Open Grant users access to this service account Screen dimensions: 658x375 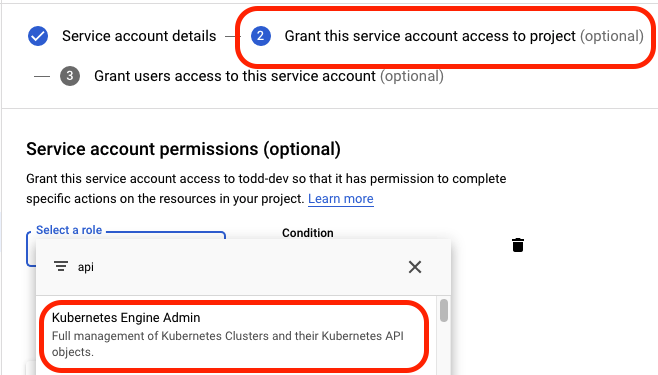click(x=269, y=76)
